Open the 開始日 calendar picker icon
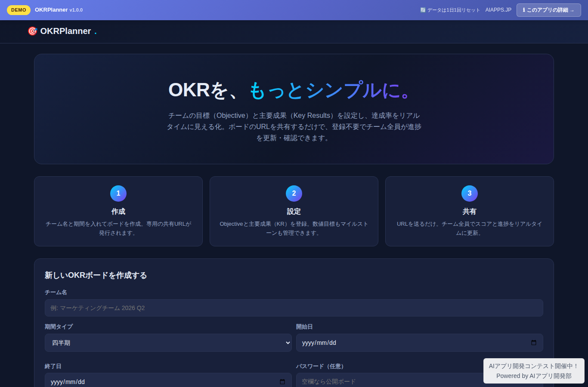Viewport: 588px width, 387px height. pyautogui.click(x=534, y=343)
